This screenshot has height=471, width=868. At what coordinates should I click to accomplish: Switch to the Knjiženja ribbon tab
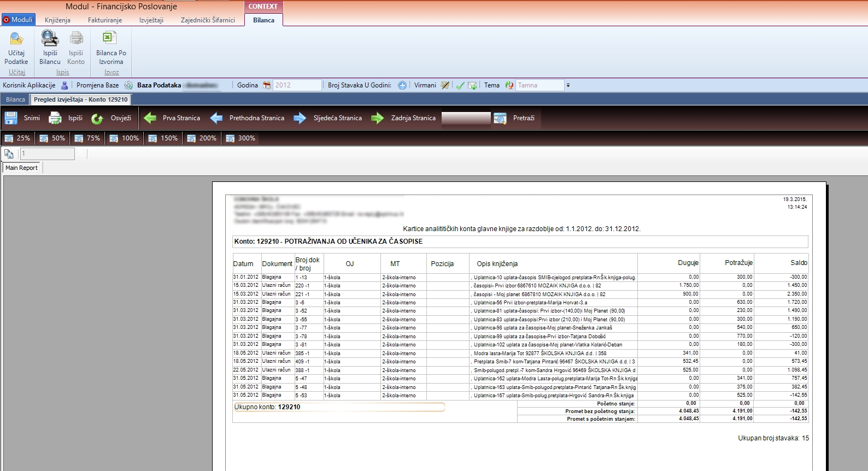point(57,20)
